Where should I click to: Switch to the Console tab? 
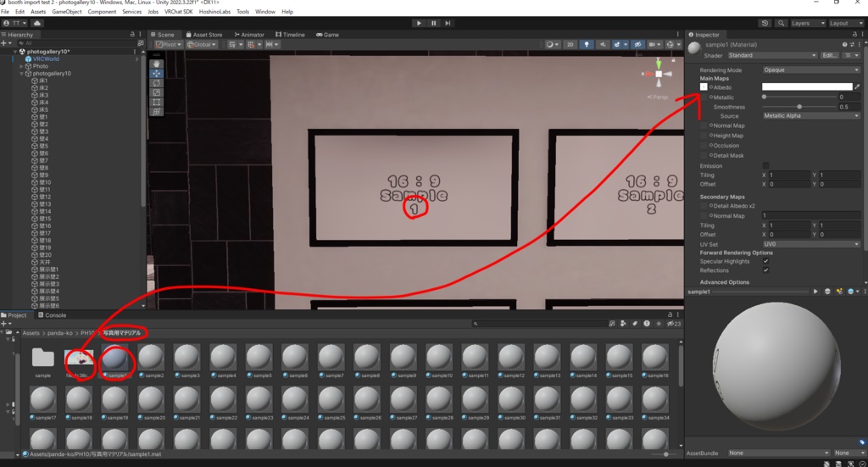pos(52,314)
